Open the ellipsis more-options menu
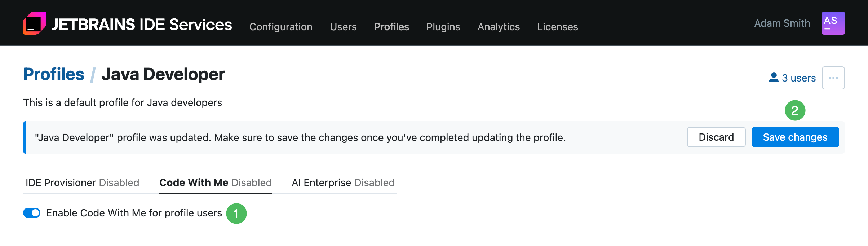The height and width of the screenshot is (246, 868). tap(833, 78)
